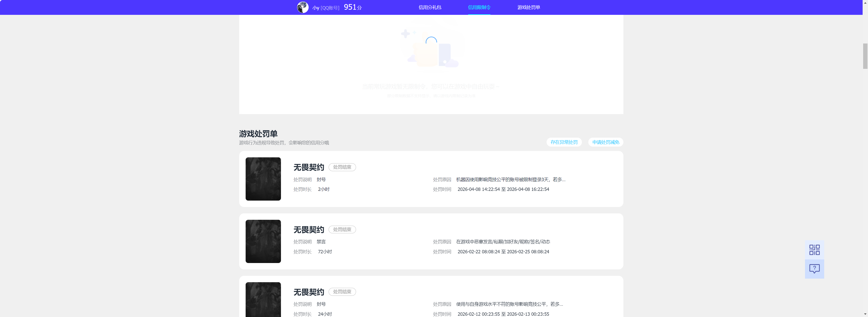Viewport: 868px width, 317px height.
Task: Open the help question floating icon
Action: 814,269
